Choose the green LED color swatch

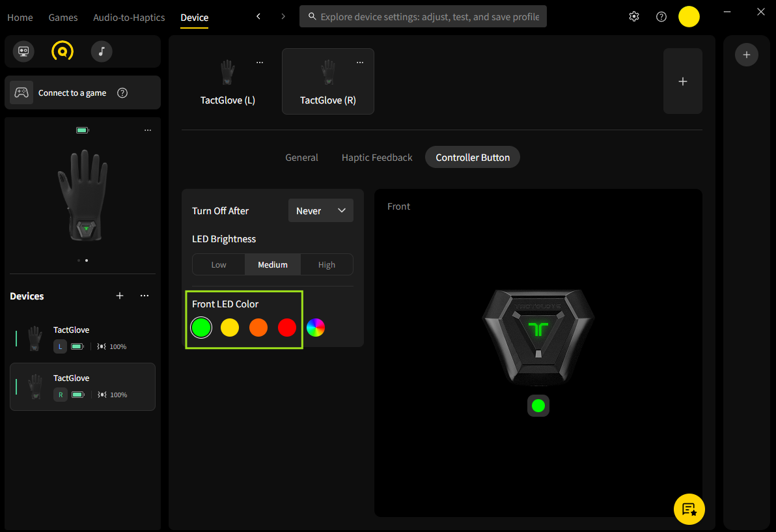click(201, 328)
